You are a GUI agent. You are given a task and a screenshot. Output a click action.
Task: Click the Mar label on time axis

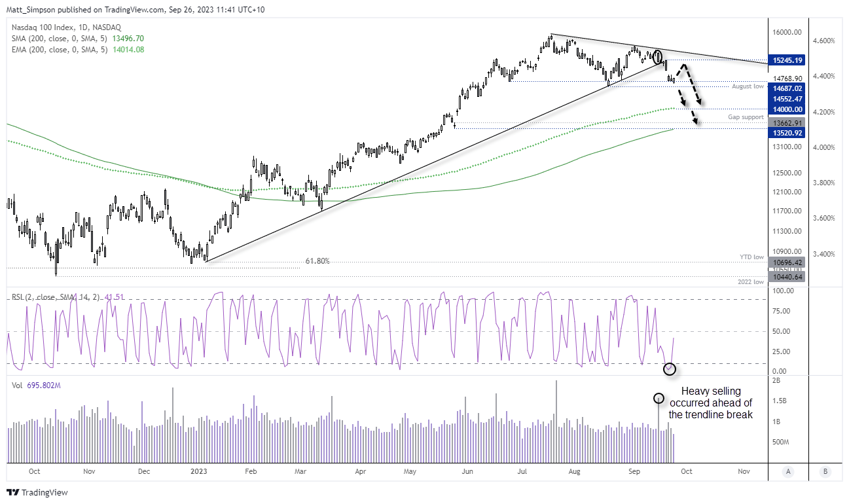(300, 471)
